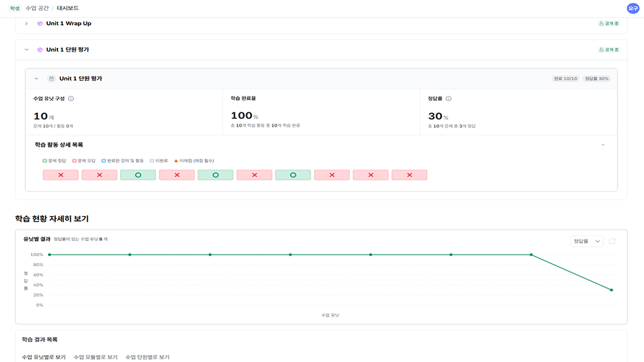Click the refresh icon beside the 정답률 dropdown
The width and height of the screenshot is (644, 362).
(612, 241)
